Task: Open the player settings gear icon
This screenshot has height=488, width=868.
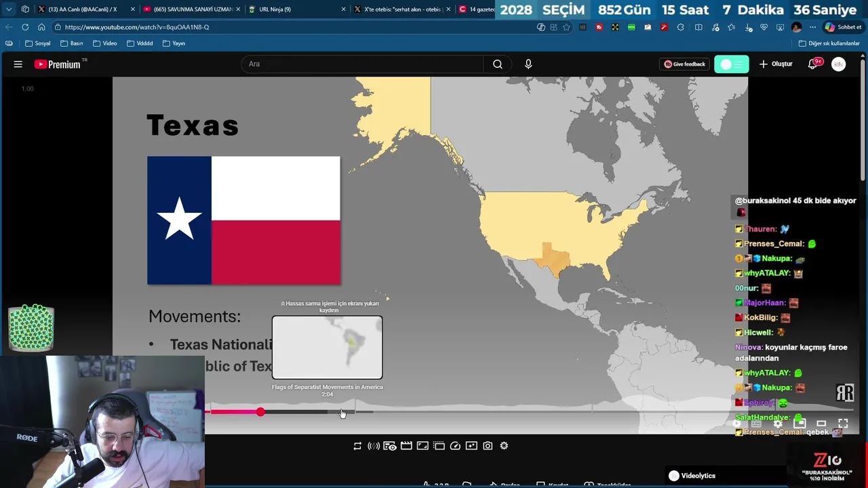Action: point(778,424)
